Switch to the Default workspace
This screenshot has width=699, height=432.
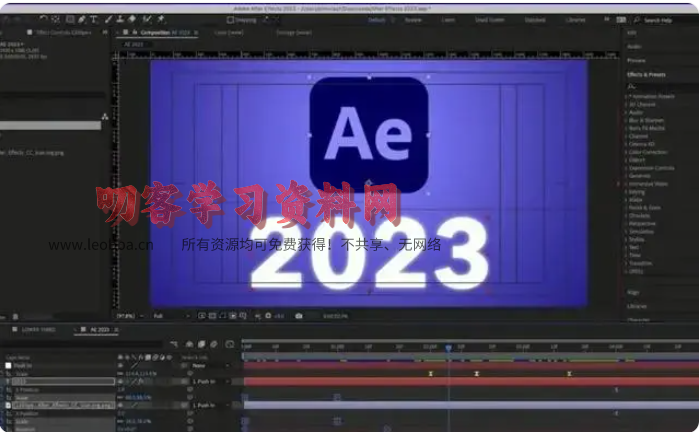[x=377, y=20]
